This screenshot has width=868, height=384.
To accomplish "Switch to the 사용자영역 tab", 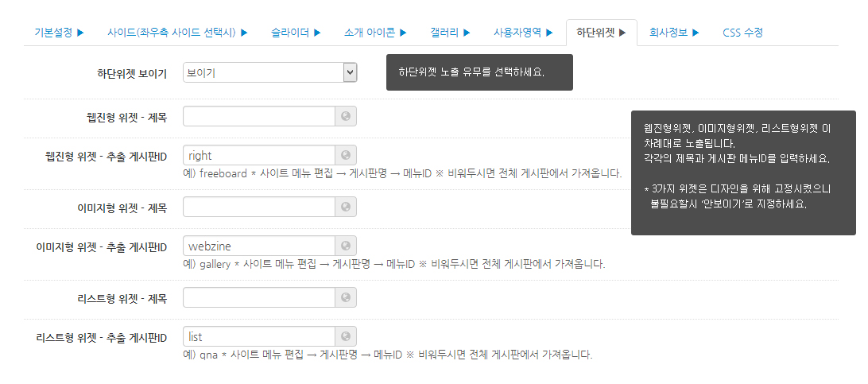I will (523, 33).
